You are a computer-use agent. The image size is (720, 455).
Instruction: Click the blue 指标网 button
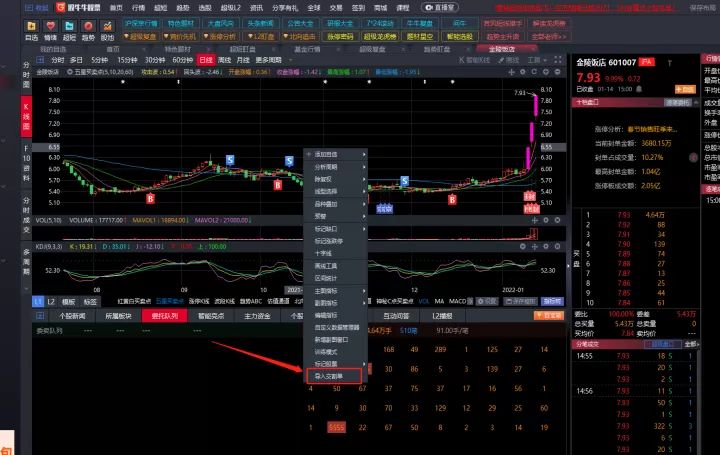[x=552, y=301]
